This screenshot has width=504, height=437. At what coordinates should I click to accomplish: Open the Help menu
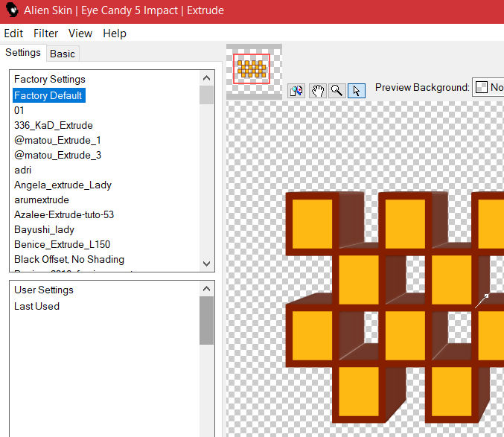pyautogui.click(x=115, y=34)
